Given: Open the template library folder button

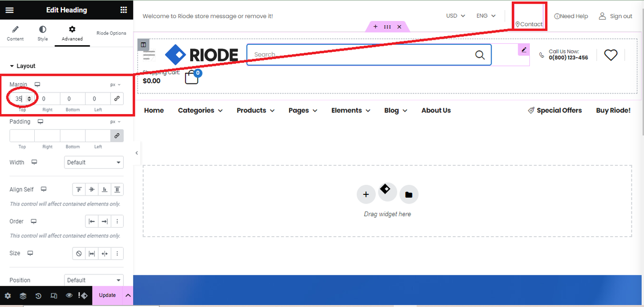Looking at the screenshot, I should click(409, 194).
